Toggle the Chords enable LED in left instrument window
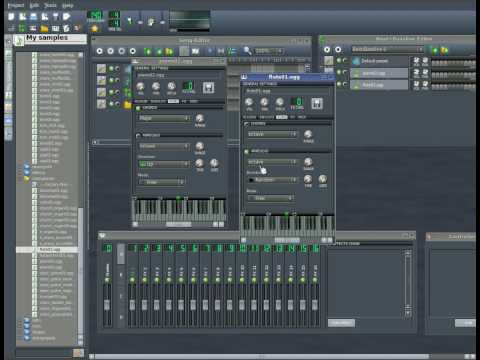The image size is (480, 360). pyautogui.click(x=138, y=108)
